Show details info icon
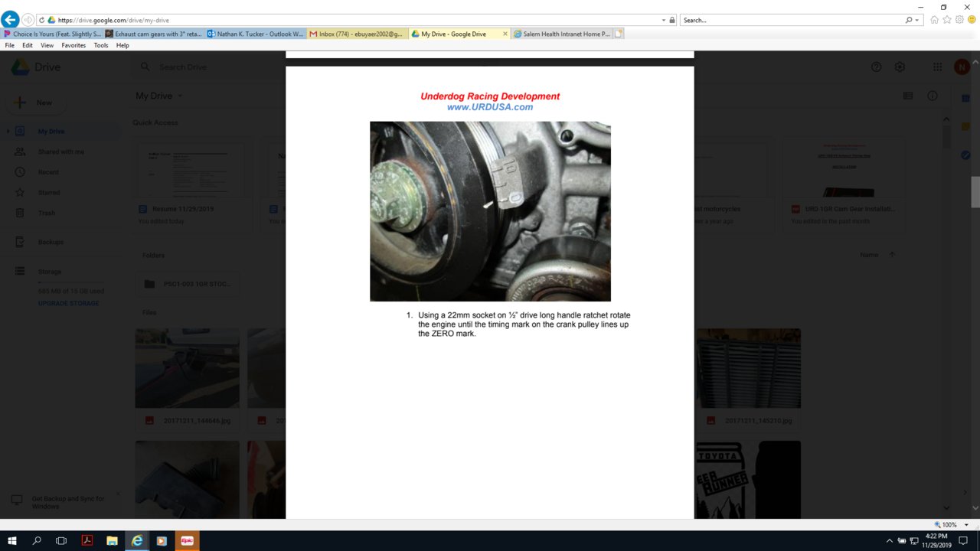Screen dimensions: 980x551 [933, 96]
